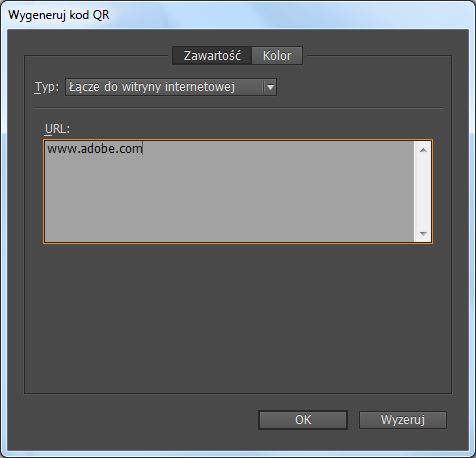Click the Wyzeruj button
The height and width of the screenshot is (458, 476).
pyautogui.click(x=403, y=420)
